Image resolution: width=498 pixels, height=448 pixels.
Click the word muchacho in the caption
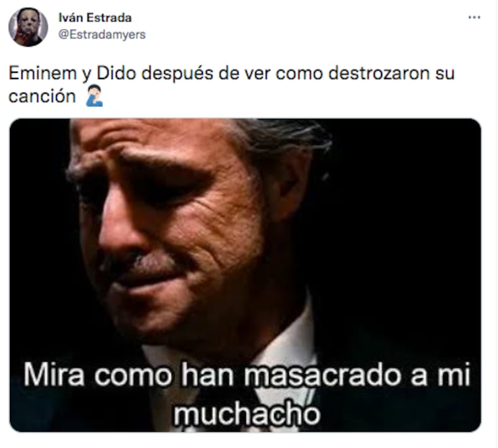[247, 414]
